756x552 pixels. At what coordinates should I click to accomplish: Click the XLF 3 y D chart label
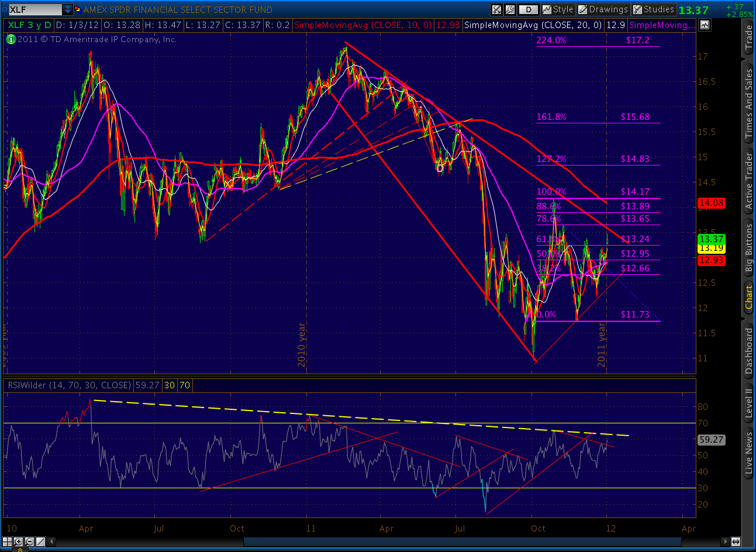click(x=30, y=25)
